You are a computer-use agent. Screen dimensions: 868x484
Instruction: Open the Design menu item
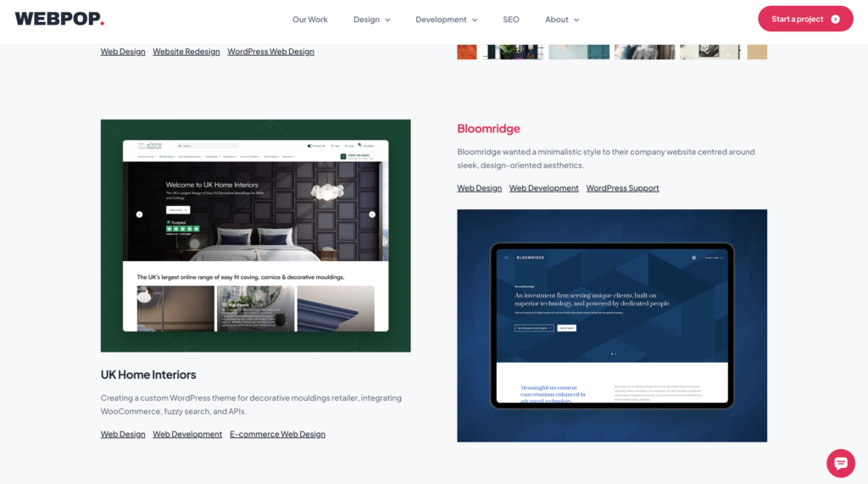click(x=366, y=19)
